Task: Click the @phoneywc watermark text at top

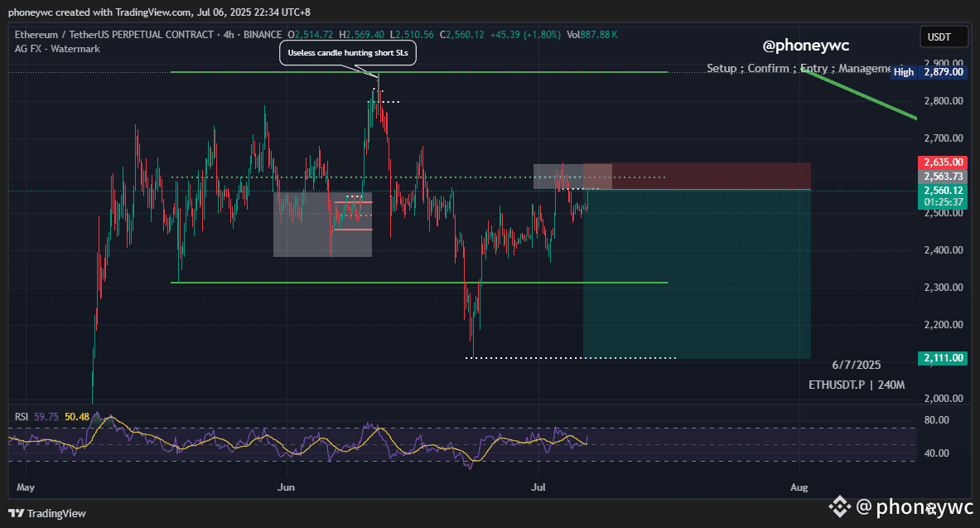Action: point(806,45)
